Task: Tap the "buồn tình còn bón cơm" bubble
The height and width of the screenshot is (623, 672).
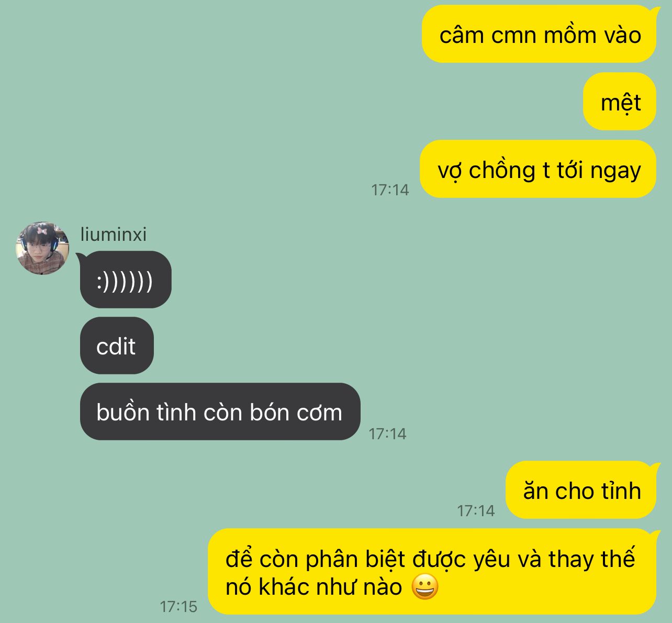Action: 220,411
